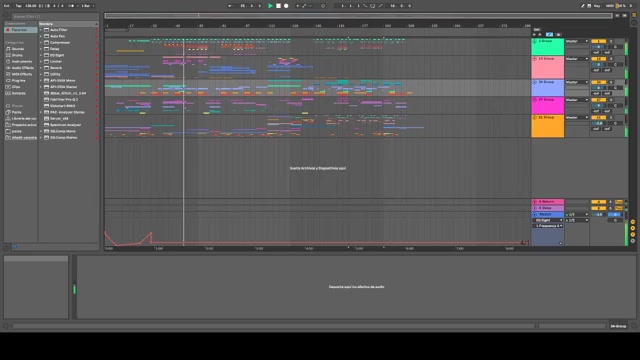Open the 34 Group output routing dropdown
Image resolution: width=640 pixels, height=360 pixels.
(576, 82)
